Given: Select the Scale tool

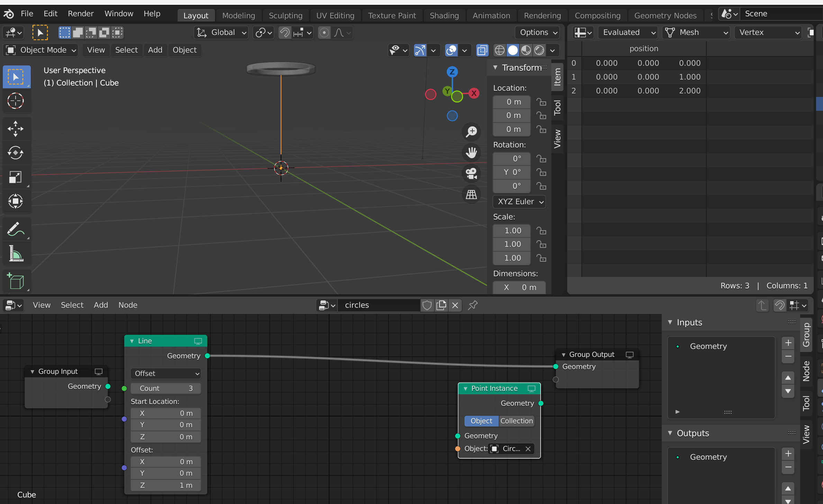Looking at the screenshot, I should point(16,177).
